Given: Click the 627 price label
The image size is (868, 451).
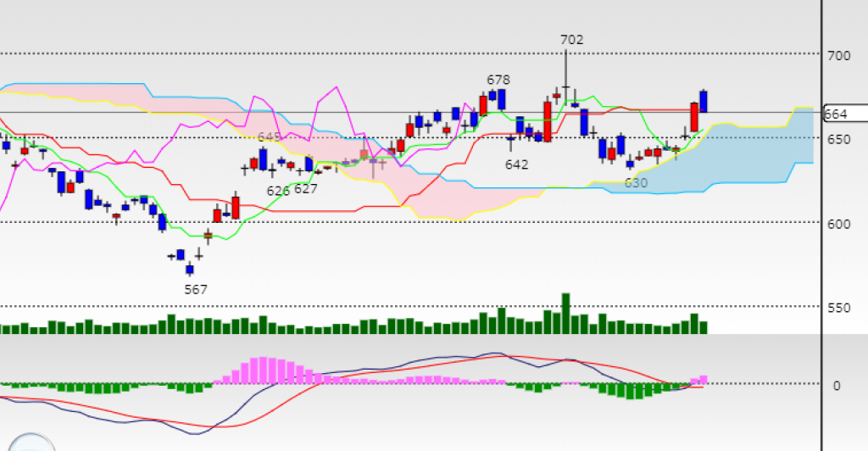Looking at the screenshot, I should pos(305,189).
